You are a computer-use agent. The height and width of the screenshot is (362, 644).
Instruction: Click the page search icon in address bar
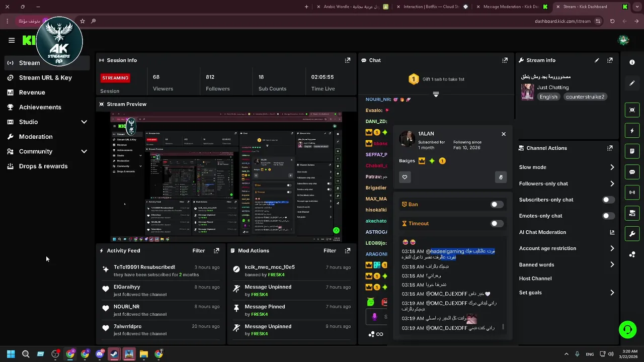94,21
